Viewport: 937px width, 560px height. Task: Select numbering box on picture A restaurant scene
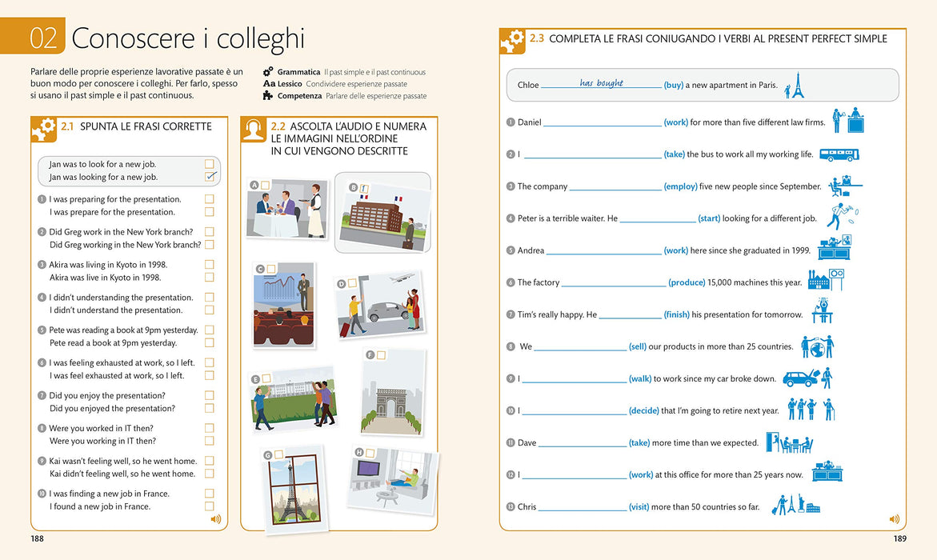(x=266, y=186)
